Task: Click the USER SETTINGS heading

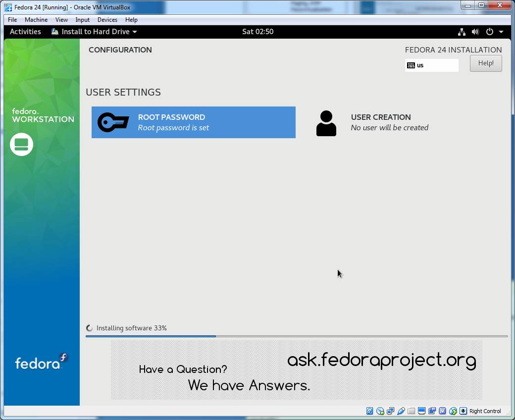Action: point(123,92)
